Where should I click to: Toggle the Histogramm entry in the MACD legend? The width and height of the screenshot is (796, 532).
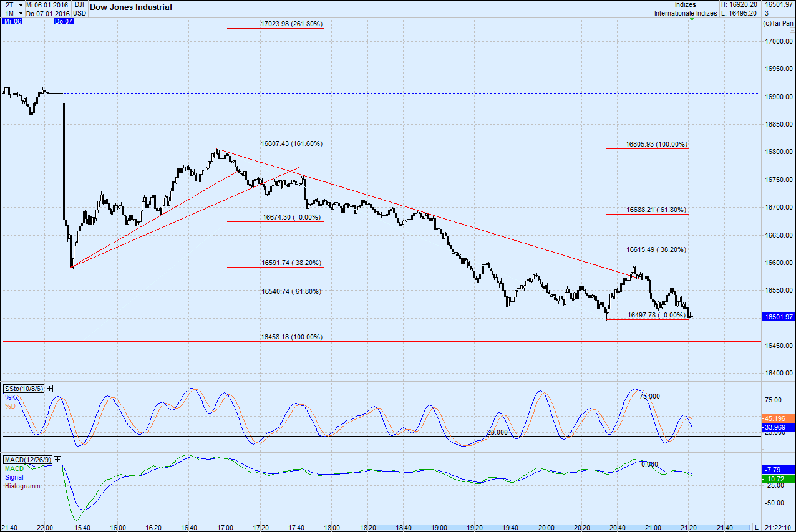point(19,486)
